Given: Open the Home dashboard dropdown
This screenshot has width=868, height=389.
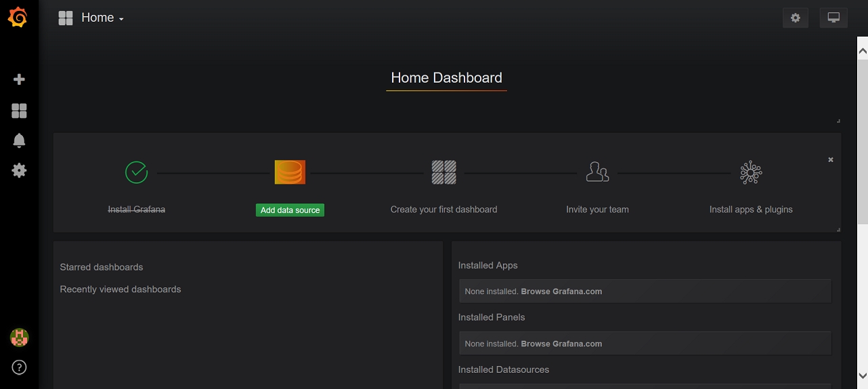Looking at the screenshot, I should (x=102, y=18).
